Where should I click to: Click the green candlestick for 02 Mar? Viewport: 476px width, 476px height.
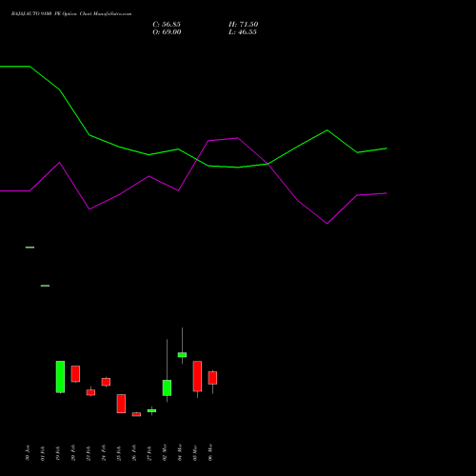167,387
